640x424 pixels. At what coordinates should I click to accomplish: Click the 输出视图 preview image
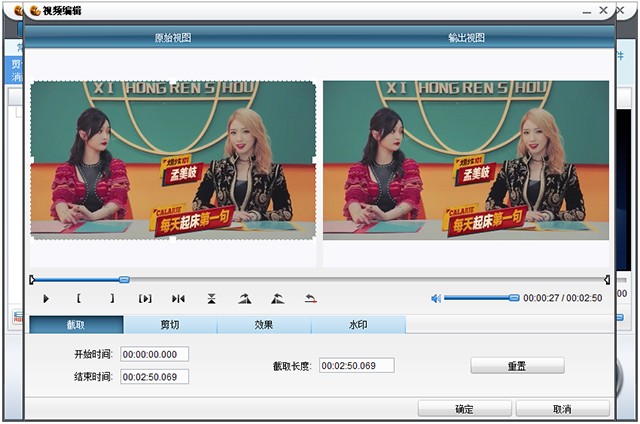(466, 160)
